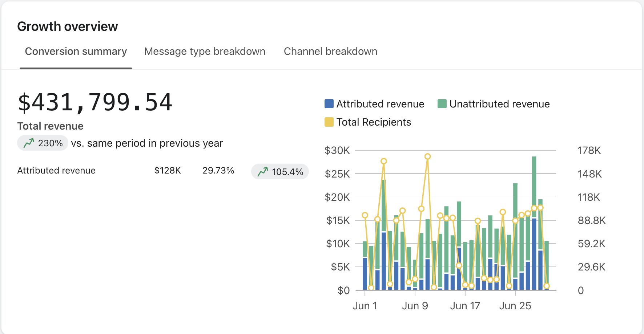
Task: Toggle the Unattributed revenue legend label
Action: (499, 104)
